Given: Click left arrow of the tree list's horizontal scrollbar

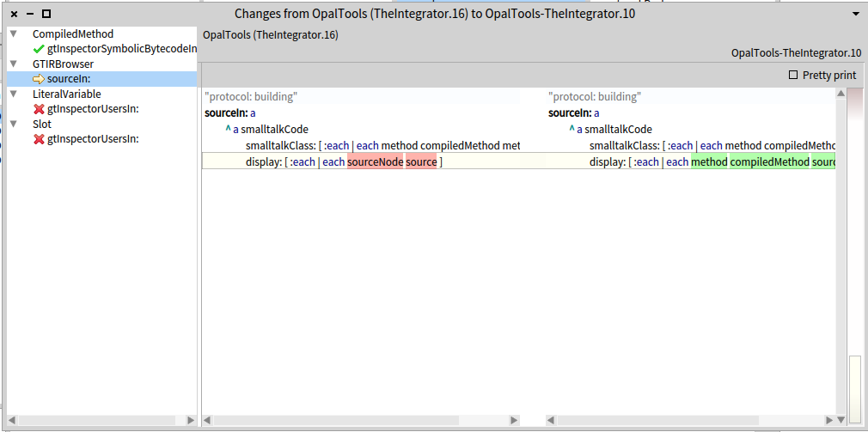Looking at the screenshot, I should (x=13, y=420).
